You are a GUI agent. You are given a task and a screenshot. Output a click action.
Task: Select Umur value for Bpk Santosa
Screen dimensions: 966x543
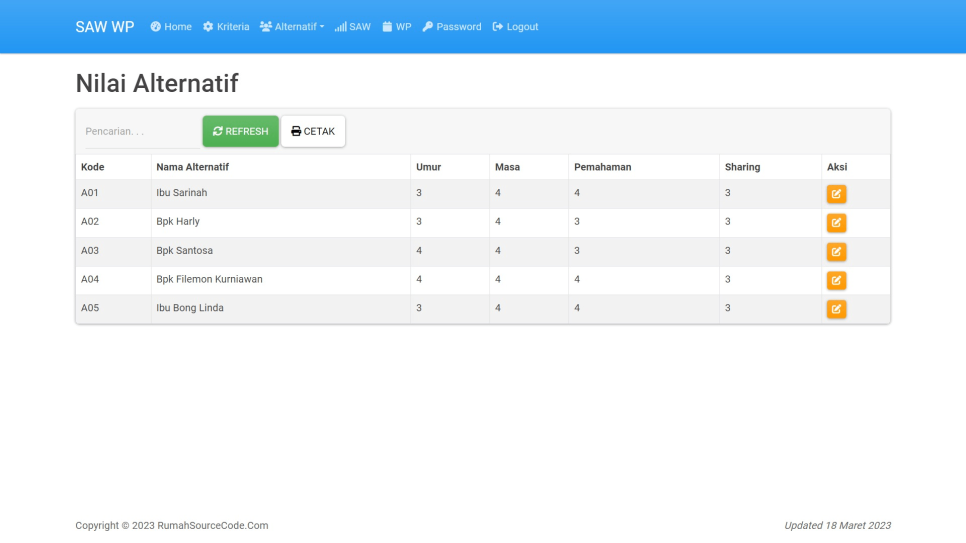pos(419,250)
